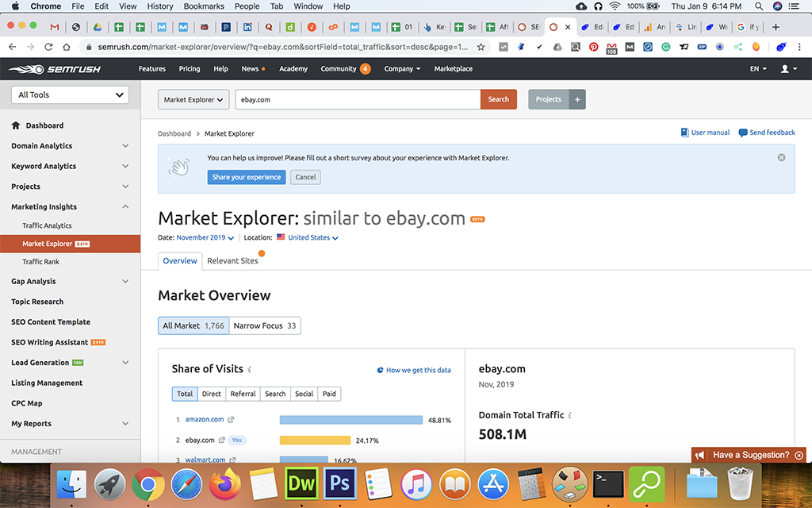Go back with browser back arrow
Viewport: 812px width, 508px height.
pos(13,47)
